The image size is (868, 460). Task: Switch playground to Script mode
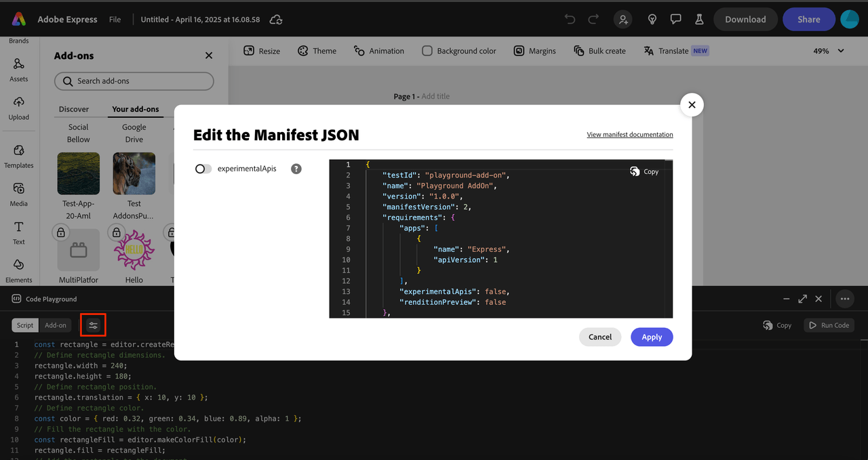point(25,325)
